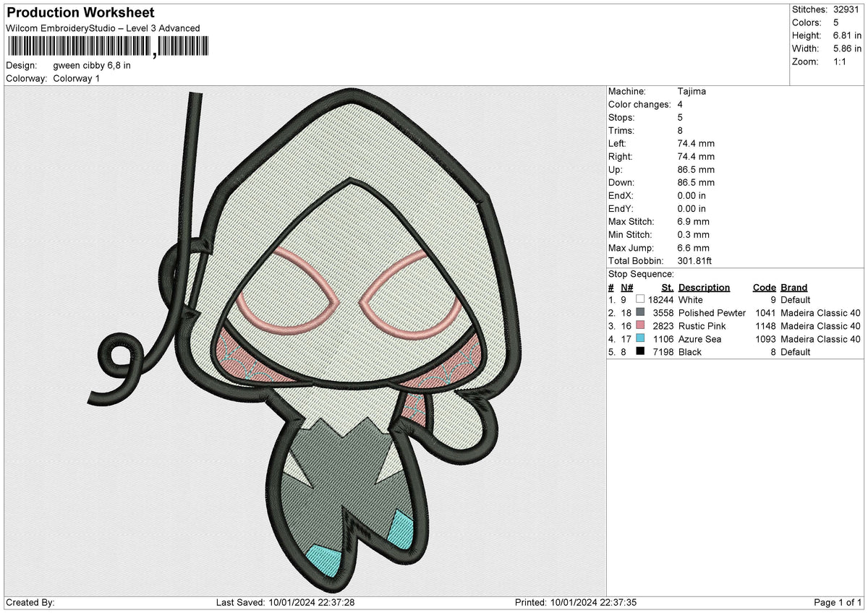Pick the Rustic Pink color swatch
Viewport: 868px width, 613px height.
tap(639, 326)
